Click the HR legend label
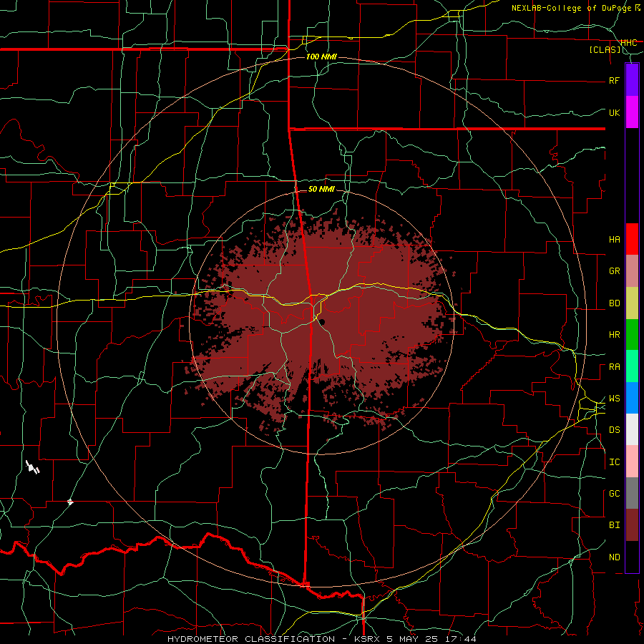644x644 pixels. (x=615, y=335)
